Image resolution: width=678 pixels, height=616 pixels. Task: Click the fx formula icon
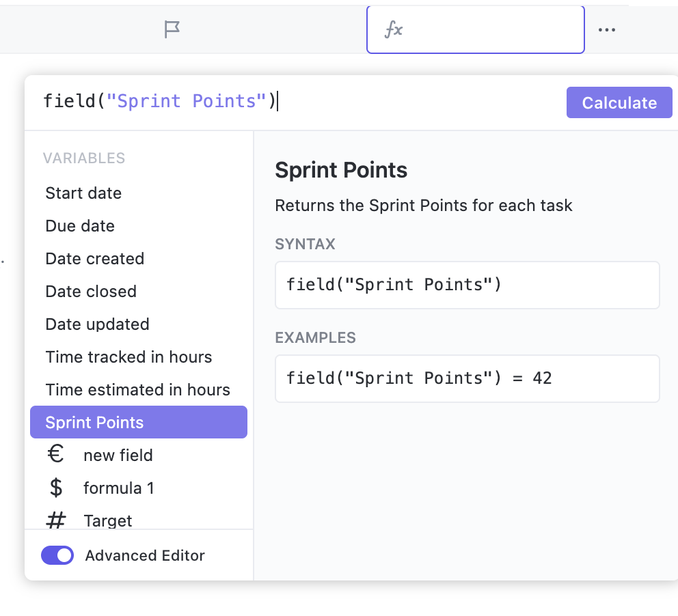[393, 29]
